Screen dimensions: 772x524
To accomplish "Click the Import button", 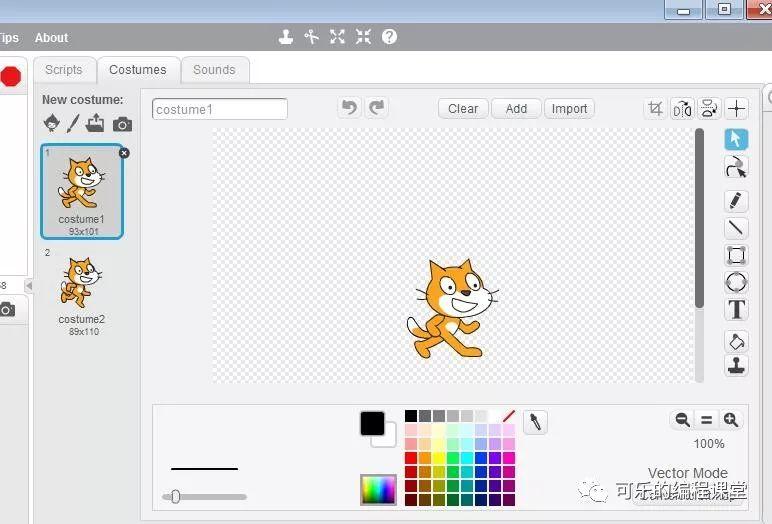I will [x=569, y=108].
